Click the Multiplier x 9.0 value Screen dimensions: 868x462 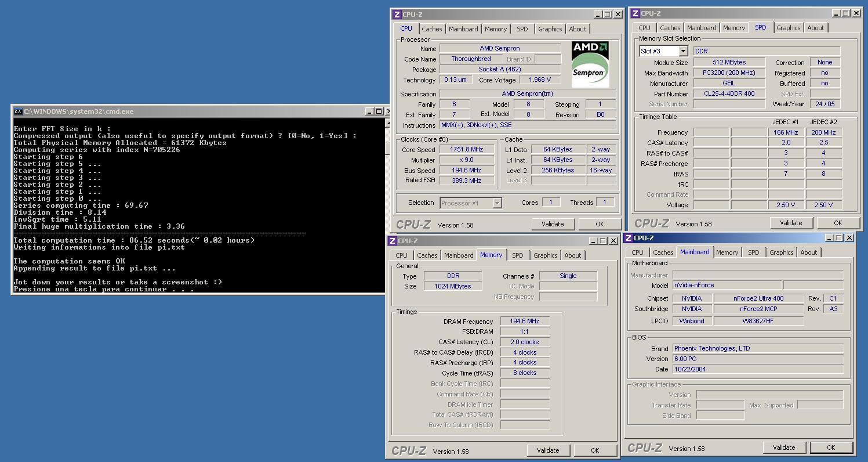click(467, 160)
